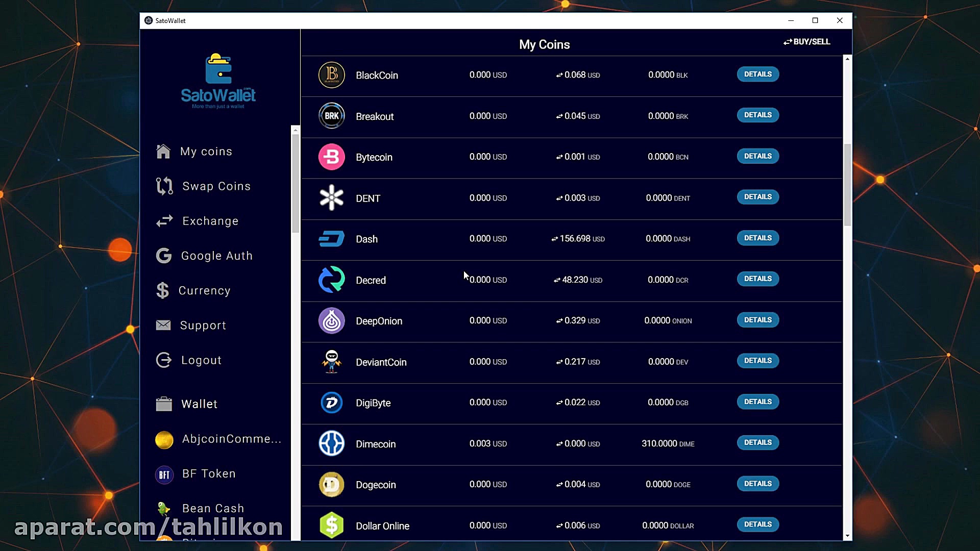This screenshot has width=980, height=551.
Task: Click the DeviantCoin masked character icon
Action: (x=331, y=362)
